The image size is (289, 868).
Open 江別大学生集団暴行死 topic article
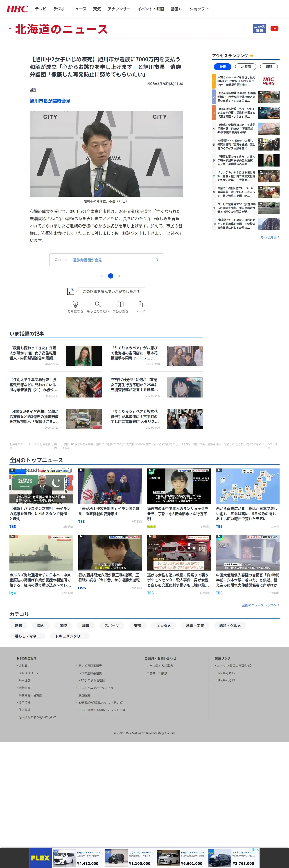[56, 387]
